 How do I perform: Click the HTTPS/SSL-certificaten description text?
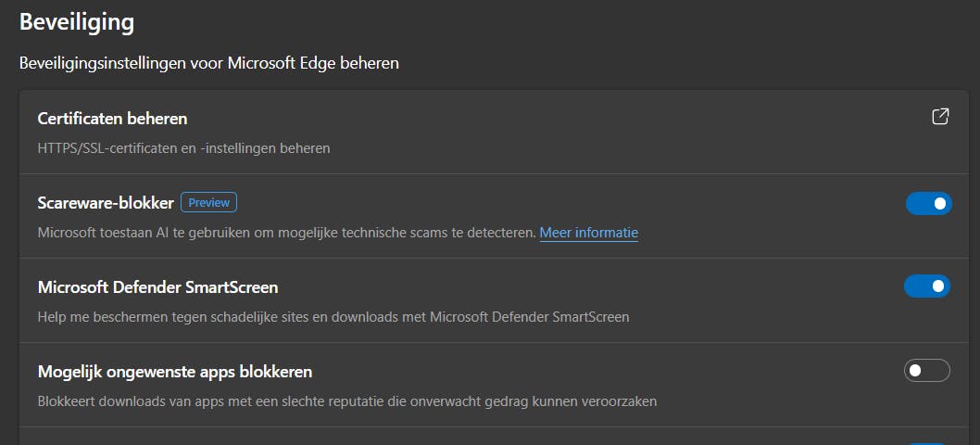click(183, 147)
